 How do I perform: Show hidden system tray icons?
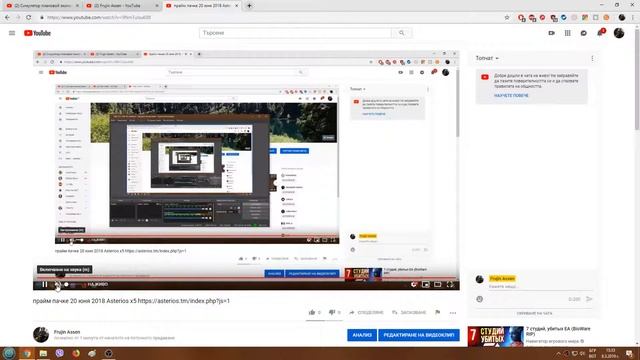tap(558, 353)
